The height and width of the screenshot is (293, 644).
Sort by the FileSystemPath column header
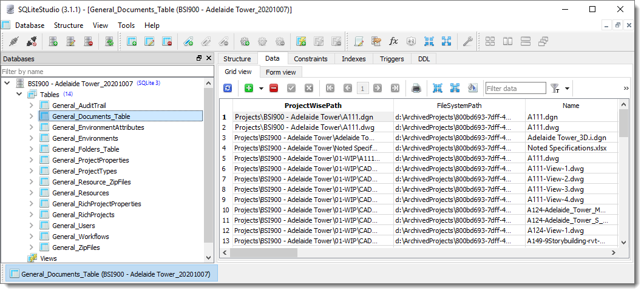pos(459,106)
